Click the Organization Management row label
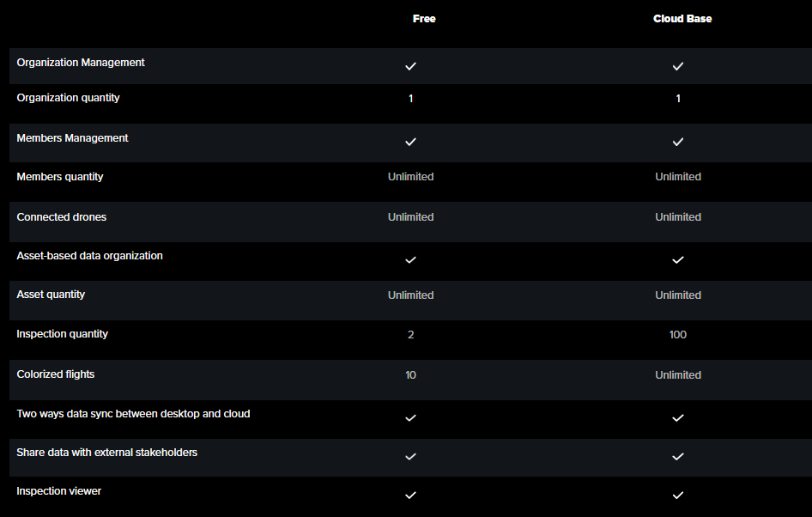This screenshot has height=517, width=812. click(81, 63)
